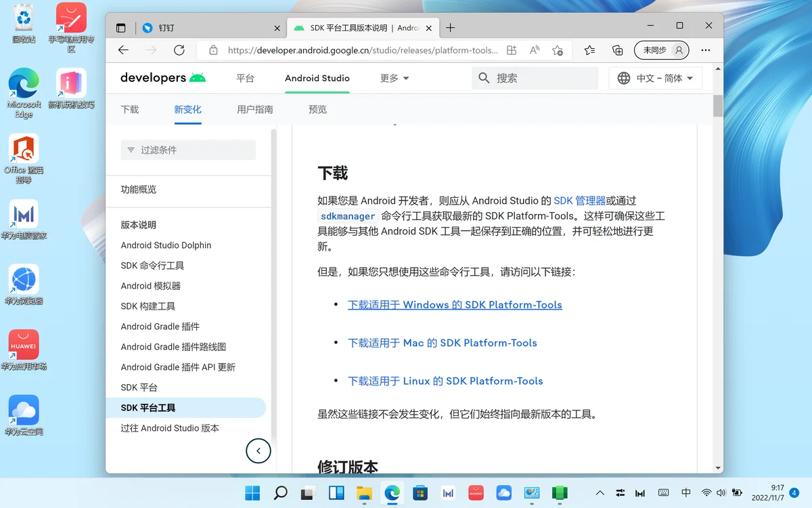Open 功能概览 in the sidebar

click(x=139, y=190)
